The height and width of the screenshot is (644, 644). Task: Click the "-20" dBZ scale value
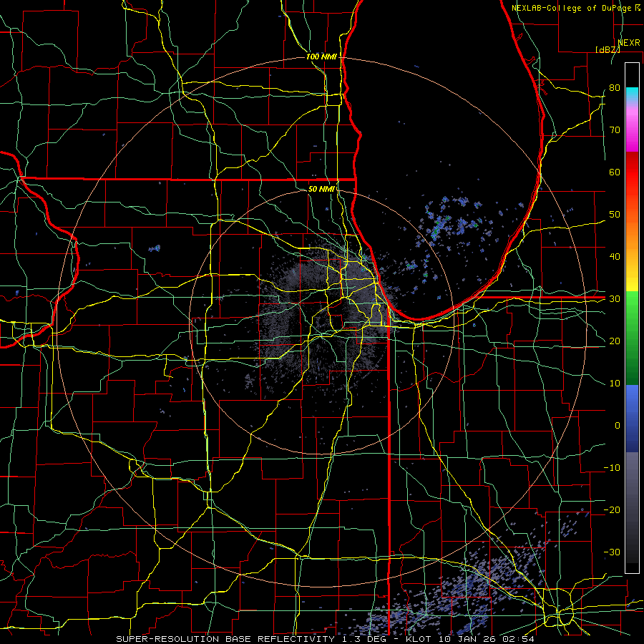pos(612,509)
